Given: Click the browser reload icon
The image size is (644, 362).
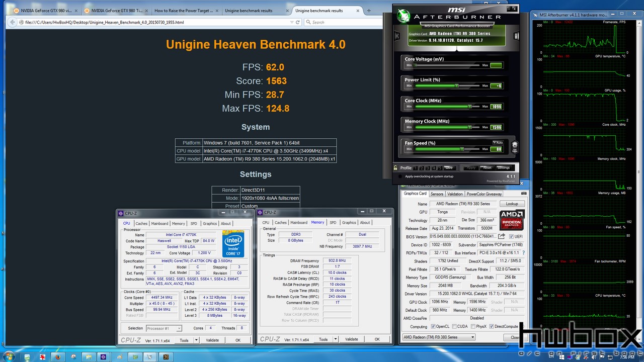Looking at the screenshot, I should pos(297,22).
